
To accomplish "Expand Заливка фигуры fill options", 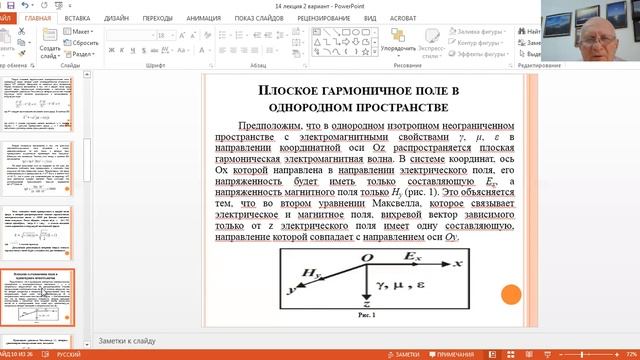I will [x=477, y=31].
